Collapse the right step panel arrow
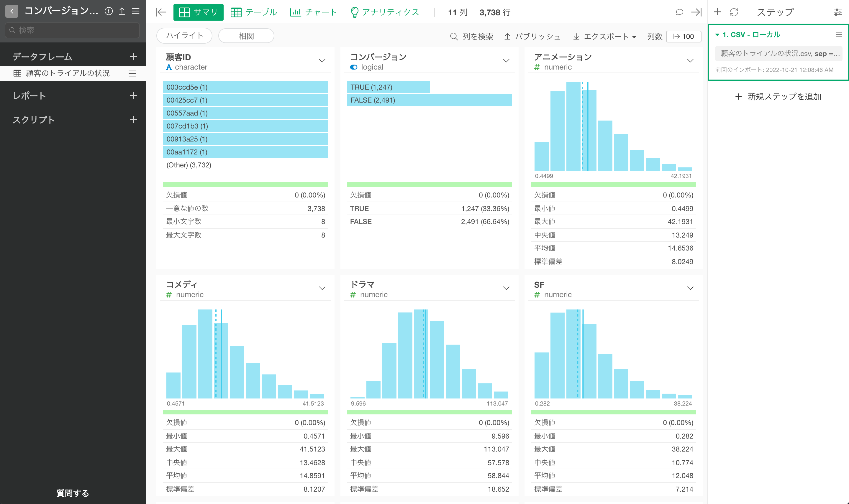The height and width of the screenshot is (504, 849). click(696, 12)
